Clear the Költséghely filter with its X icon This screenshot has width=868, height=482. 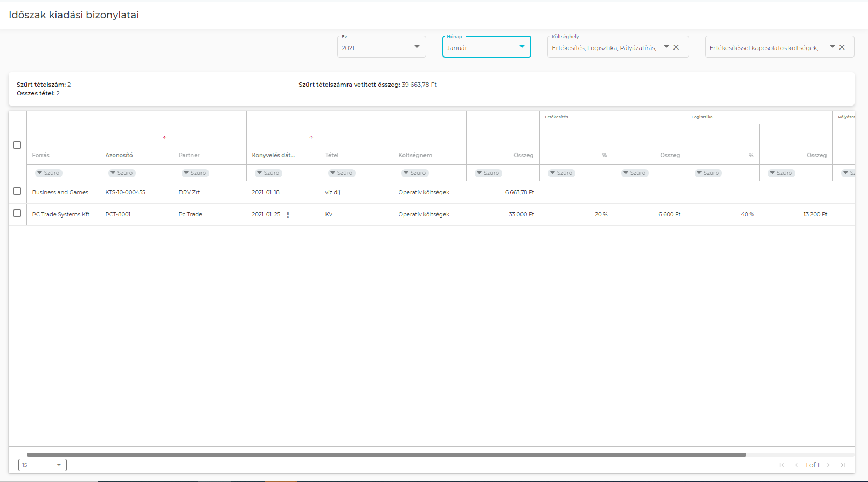coord(676,47)
